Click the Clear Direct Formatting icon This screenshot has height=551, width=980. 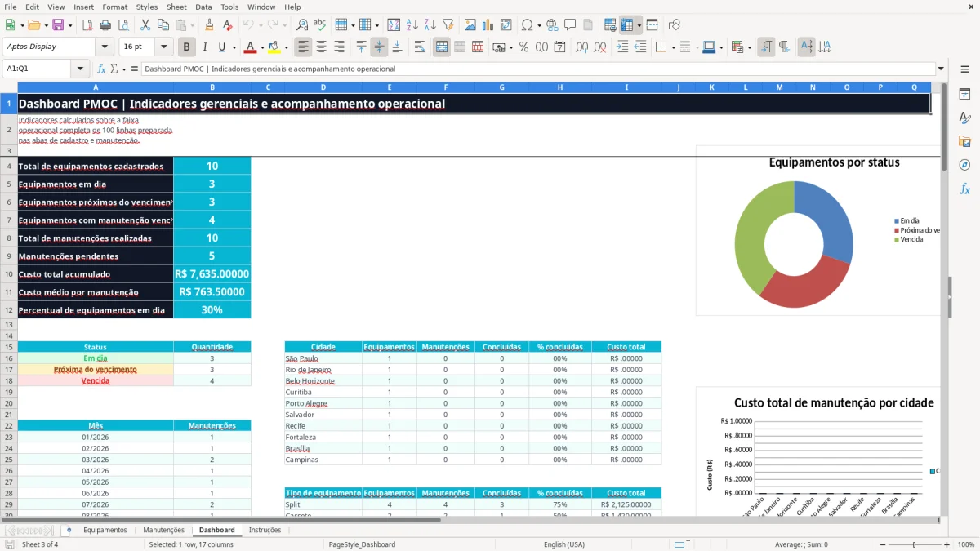tap(228, 25)
